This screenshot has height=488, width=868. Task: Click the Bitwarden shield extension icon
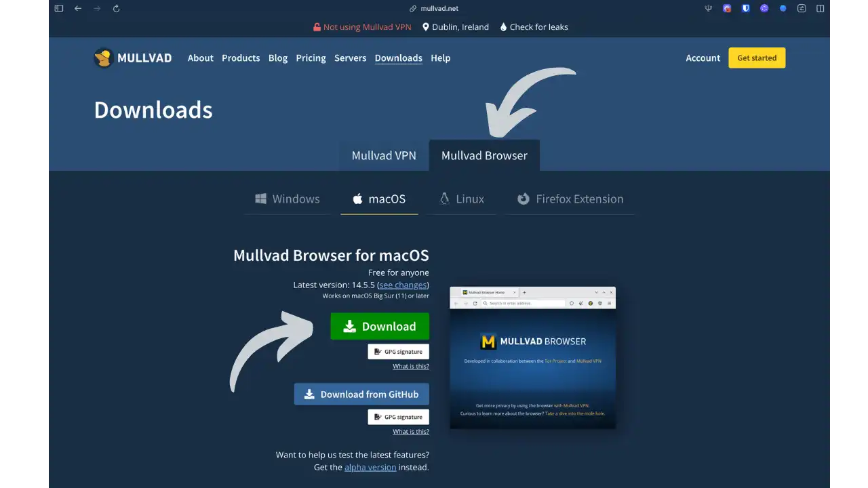coord(745,8)
